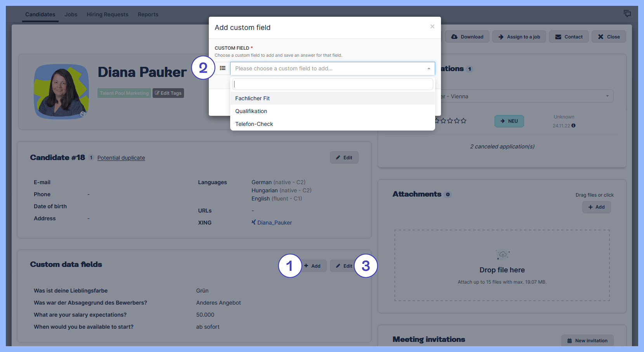
Task: Collapse the custom field select box
Action: coord(429,69)
